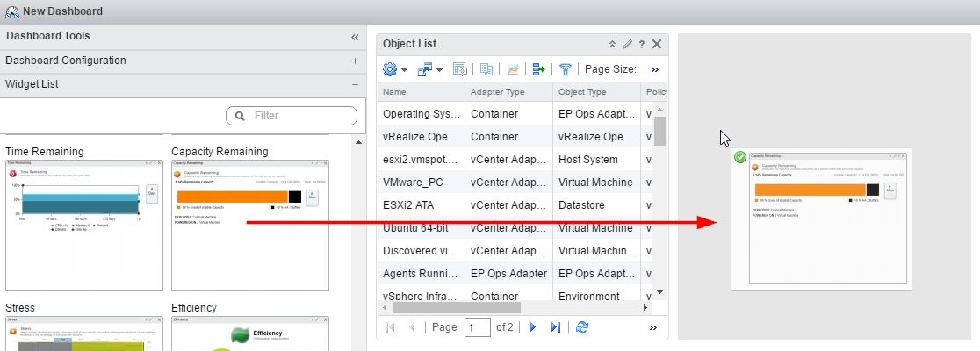Select the Agents Runni... row
This screenshot has width=980, height=351.
[x=515, y=273]
